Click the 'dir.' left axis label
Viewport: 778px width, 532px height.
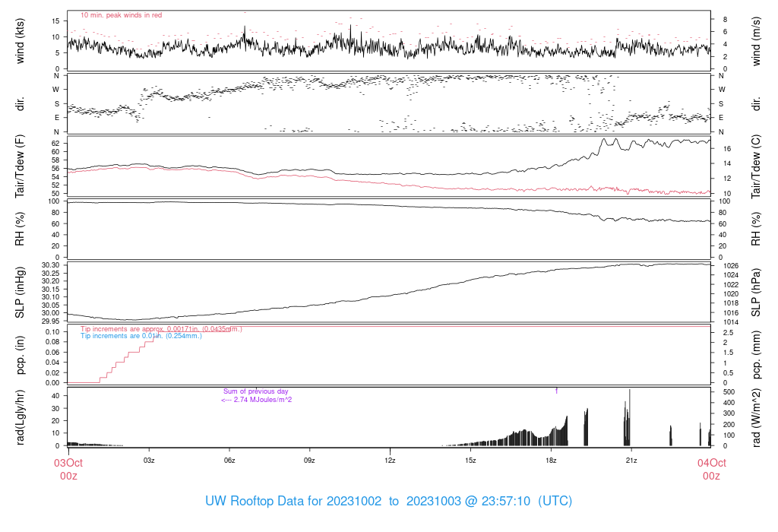click(x=20, y=103)
